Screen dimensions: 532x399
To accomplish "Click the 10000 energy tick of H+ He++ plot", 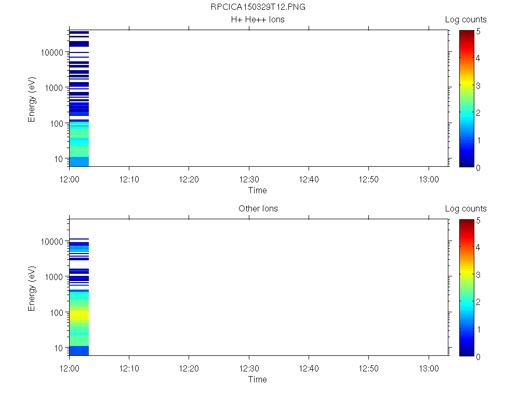I will click(x=52, y=52).
